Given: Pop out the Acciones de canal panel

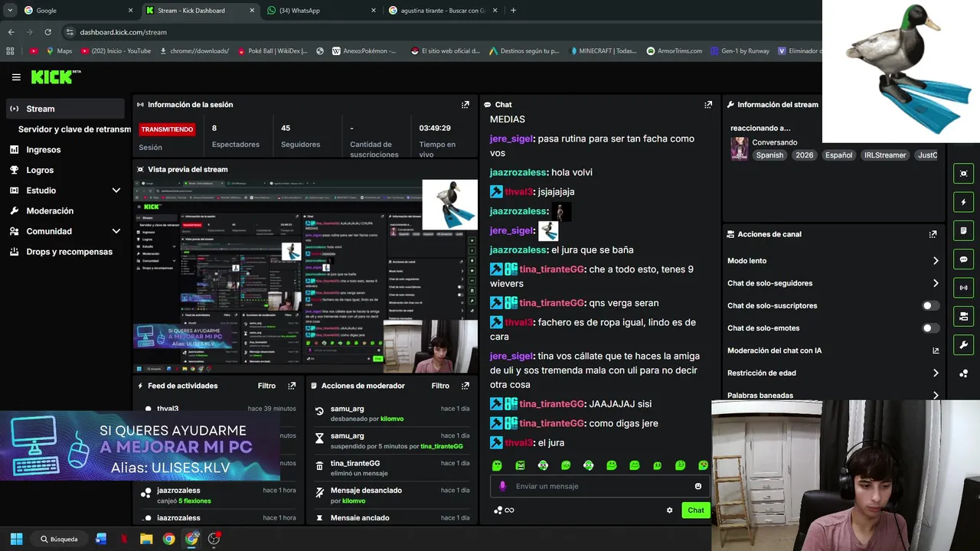Looking at the screenshot, I should 933,234.
